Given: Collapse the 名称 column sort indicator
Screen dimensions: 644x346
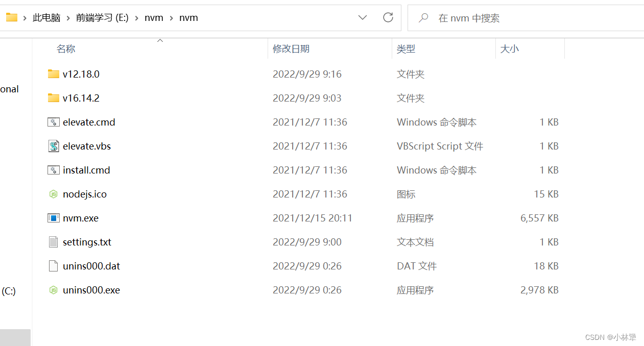Looking at the screenshot, I should click(160, 40).
